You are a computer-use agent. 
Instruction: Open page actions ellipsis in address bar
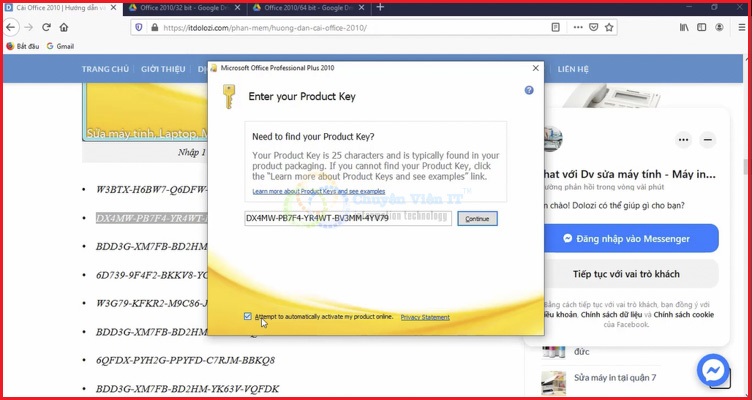click(x=578, y=28)
